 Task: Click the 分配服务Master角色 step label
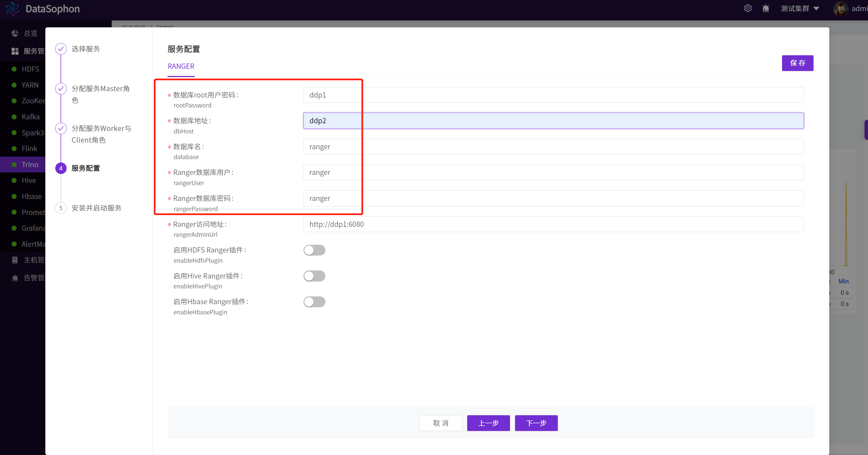pyautogui.click(x=100, y=94)
